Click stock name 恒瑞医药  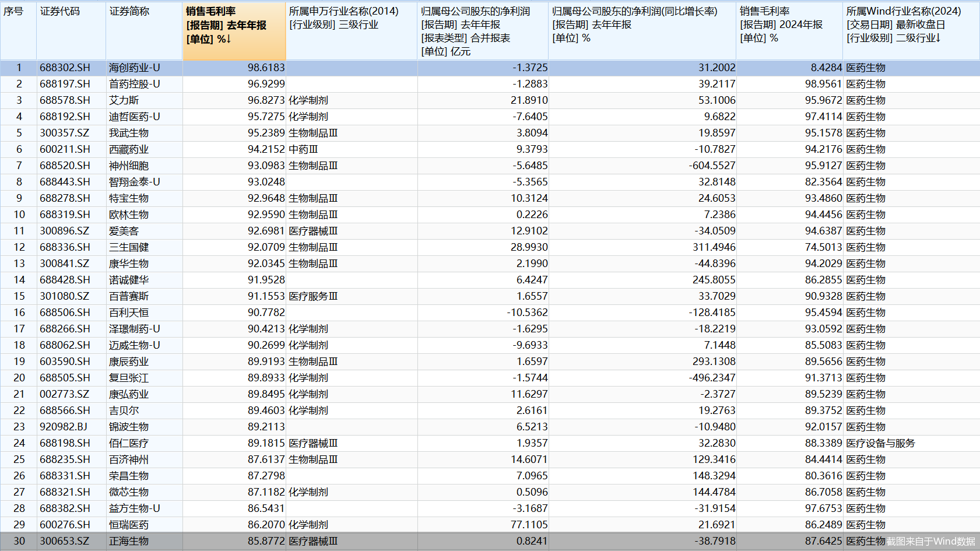click(x=129, y=525)
